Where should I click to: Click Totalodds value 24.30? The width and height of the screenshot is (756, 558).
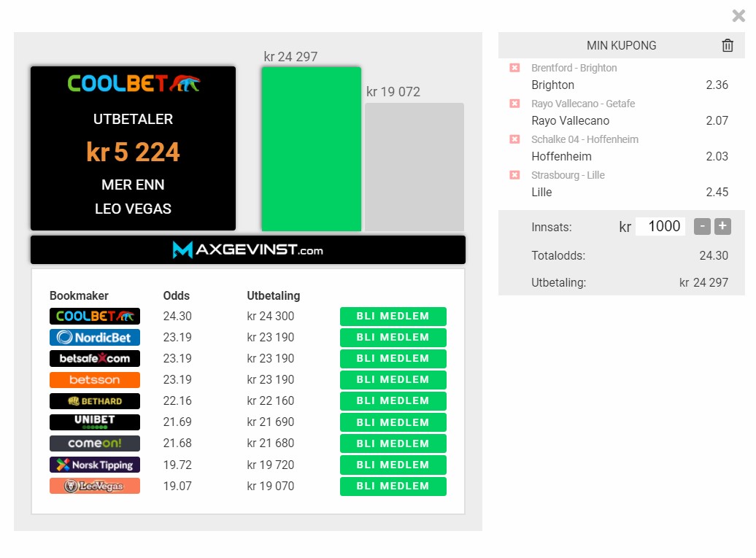click(714, 255)
